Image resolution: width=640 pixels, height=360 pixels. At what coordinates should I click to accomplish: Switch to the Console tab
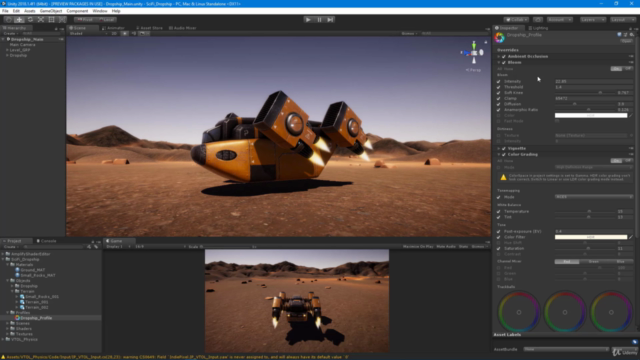point(47,241)
